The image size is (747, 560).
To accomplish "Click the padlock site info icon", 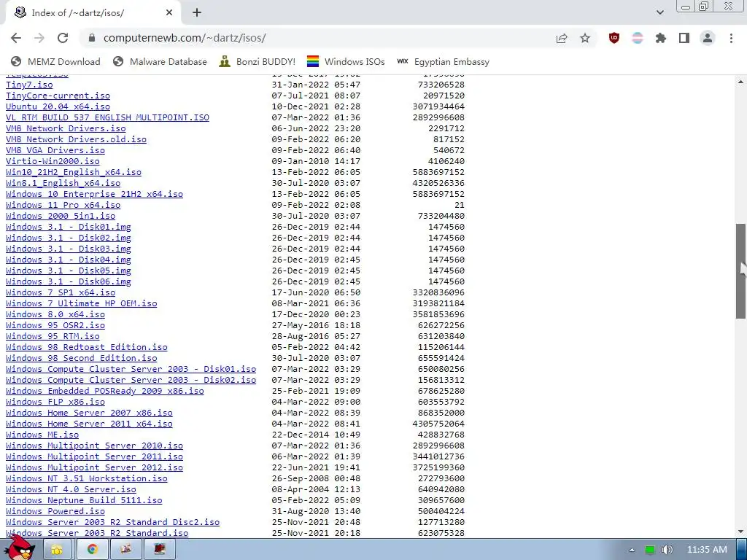I will click(92, 38).
